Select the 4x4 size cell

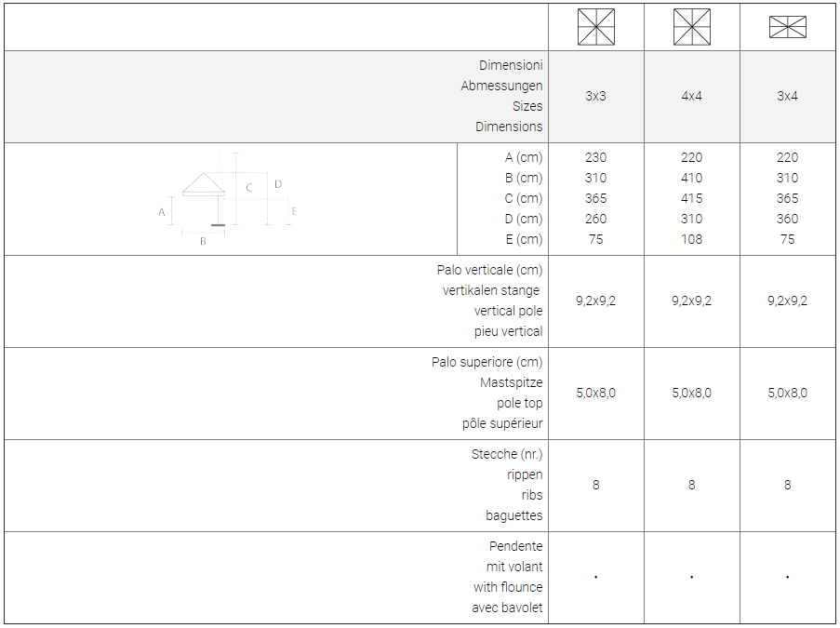point(691,96)
